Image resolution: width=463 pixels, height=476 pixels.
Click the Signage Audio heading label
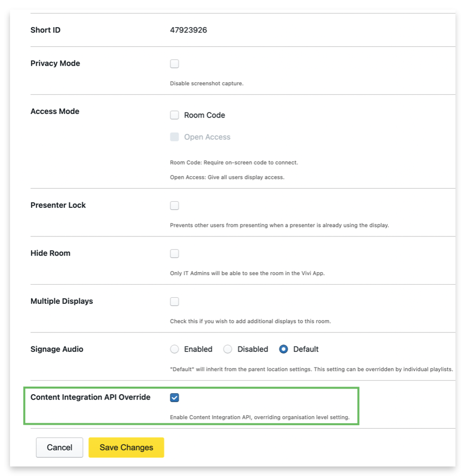coord(57,349)
